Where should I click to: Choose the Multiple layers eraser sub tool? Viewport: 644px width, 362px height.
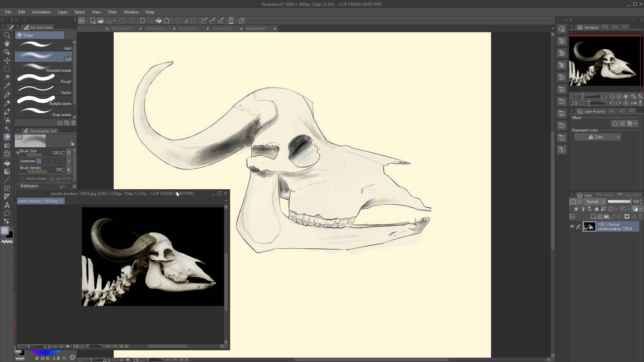(x=44, y=101)
